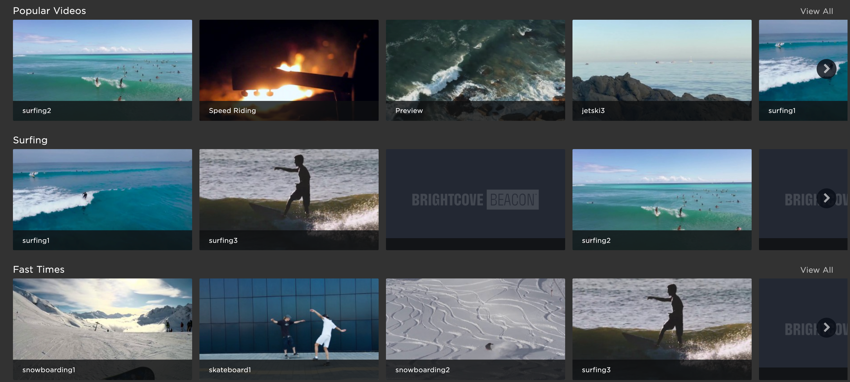Click the Surfing section heading
The image size is (850, 382).
[x=30, y=140]
